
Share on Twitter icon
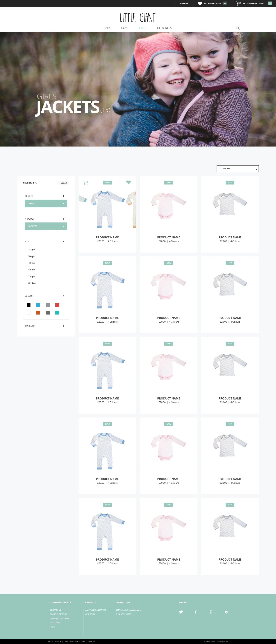pyautogui.click(x=181, y=612)
